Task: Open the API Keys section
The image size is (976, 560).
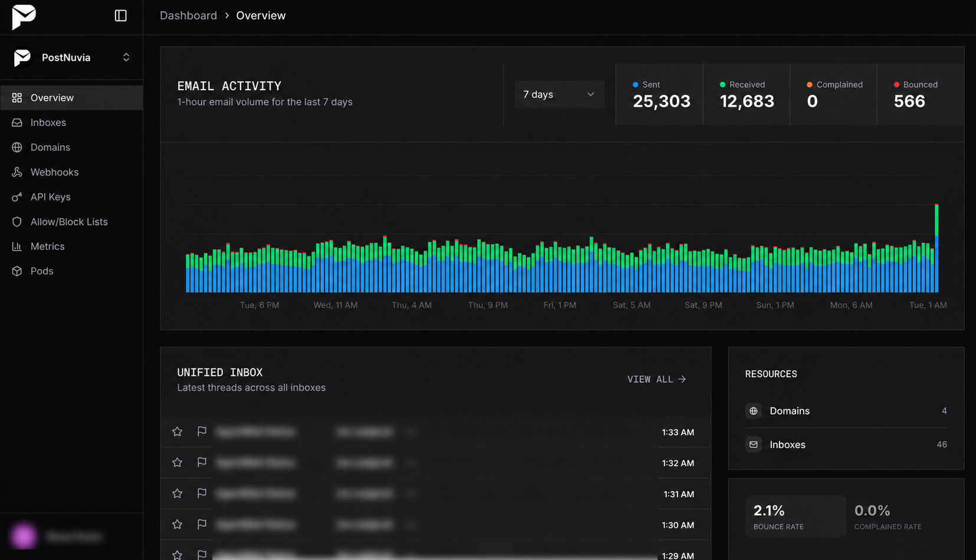Action: coord(71,197)
